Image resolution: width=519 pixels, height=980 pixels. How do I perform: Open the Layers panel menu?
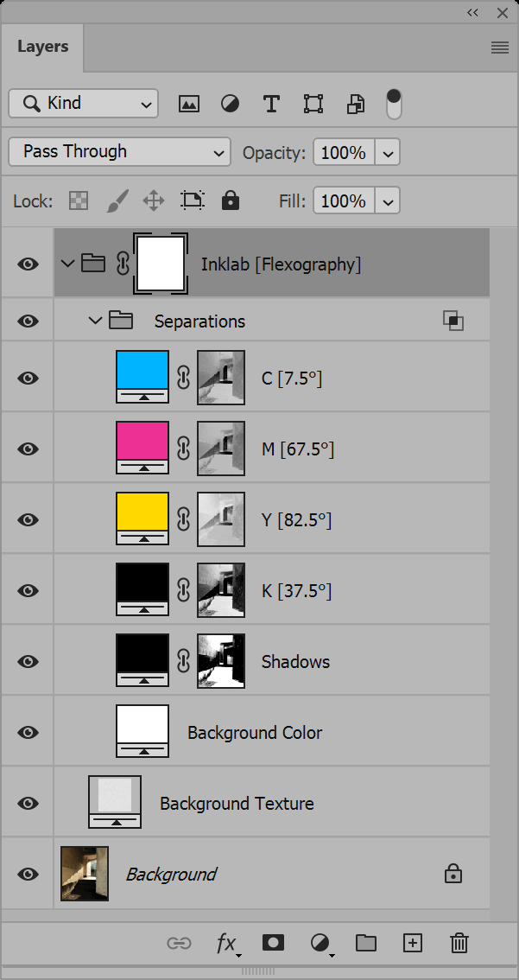tap(500, 48)
